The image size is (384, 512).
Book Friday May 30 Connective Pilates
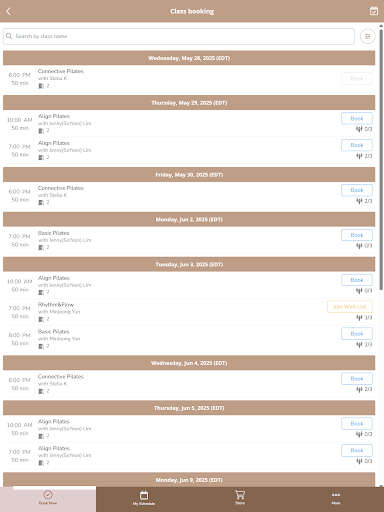(x=357, y=190)
